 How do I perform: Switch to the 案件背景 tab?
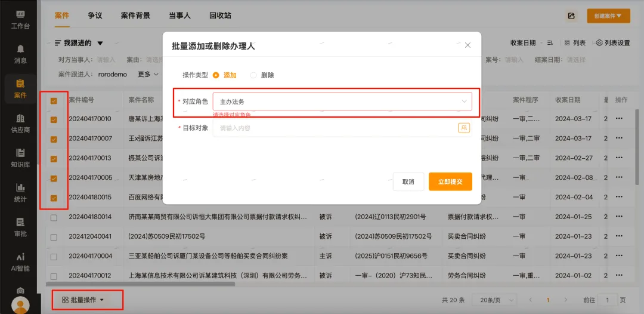click(x=135, y=16)
